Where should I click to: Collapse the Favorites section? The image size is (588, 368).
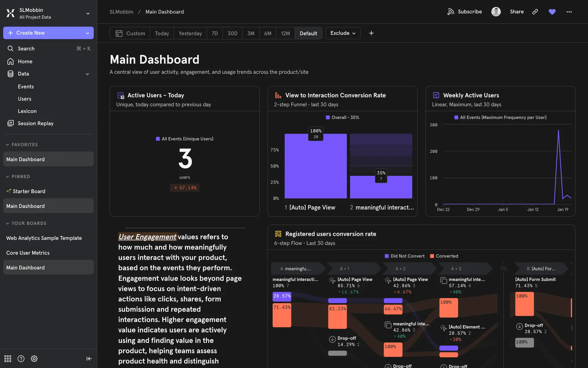point(8,145)
